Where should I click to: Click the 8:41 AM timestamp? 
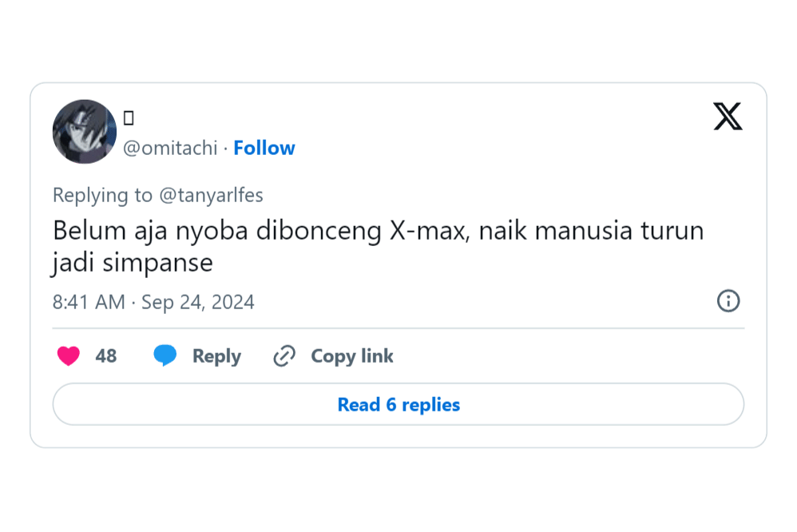pos(89,302)
